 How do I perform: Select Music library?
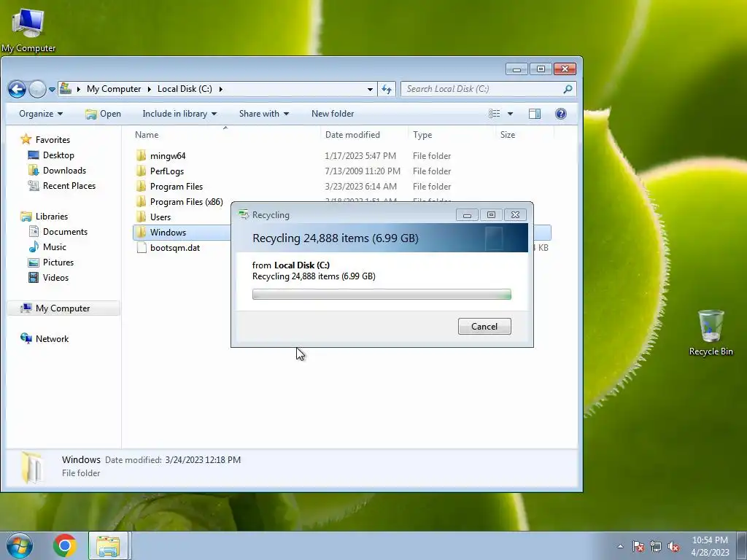(x=47, y=246)
